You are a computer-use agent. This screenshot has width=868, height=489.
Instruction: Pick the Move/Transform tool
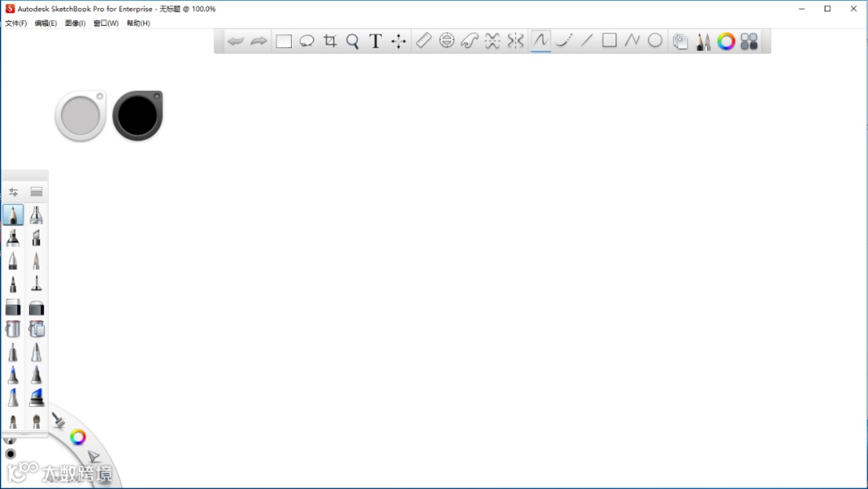(399, 42)
